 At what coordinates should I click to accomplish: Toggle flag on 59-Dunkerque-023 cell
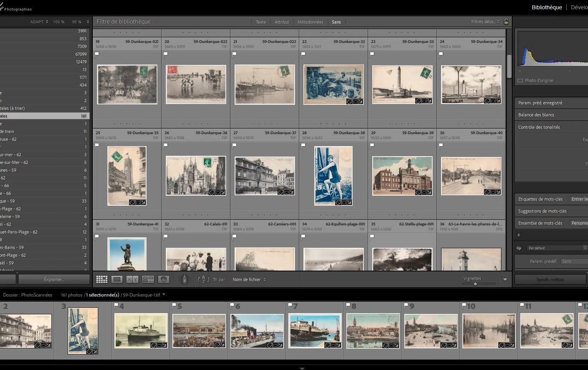click(x=234, y=54)
